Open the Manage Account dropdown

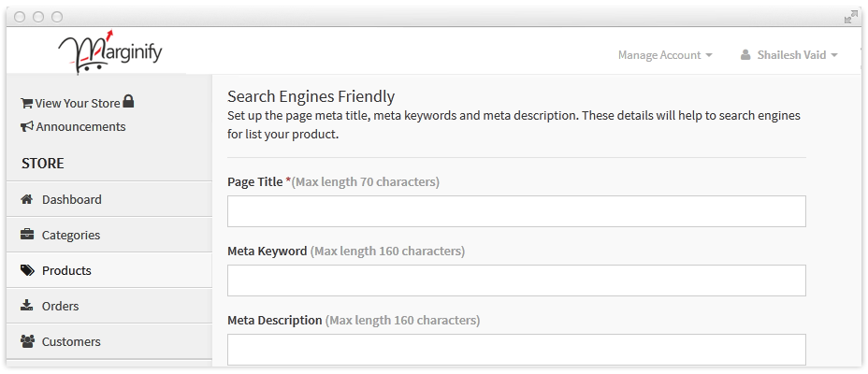[x=665, y=55]
